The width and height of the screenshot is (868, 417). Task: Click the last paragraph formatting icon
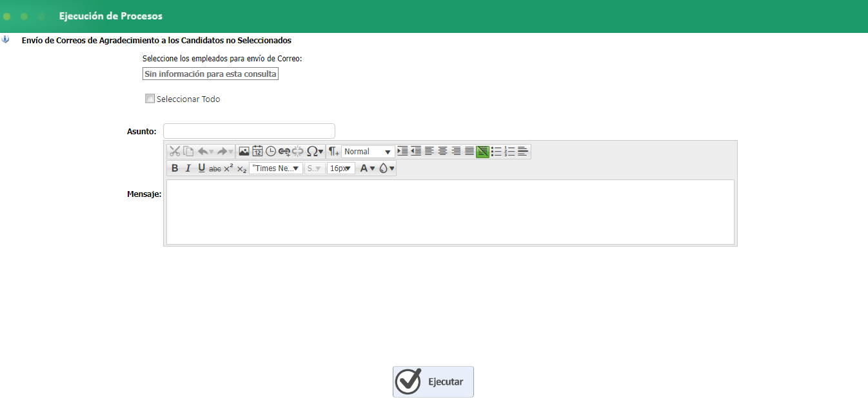pos(523,152)
